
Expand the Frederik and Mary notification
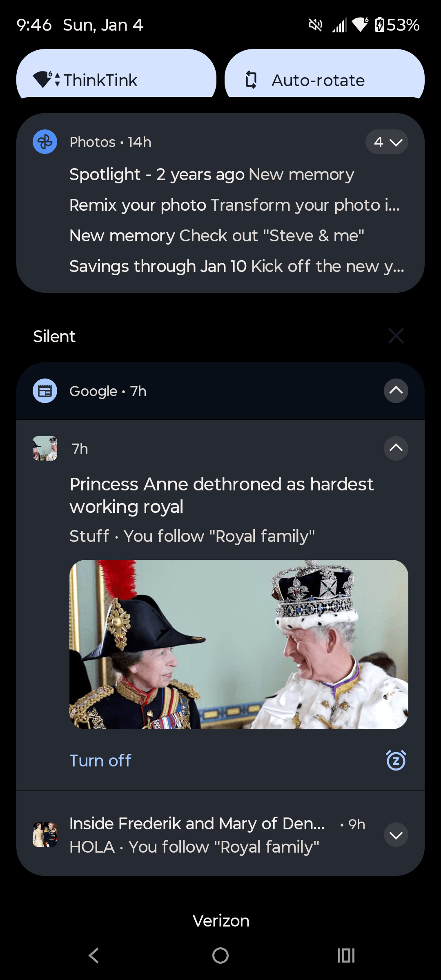point(396,835)
